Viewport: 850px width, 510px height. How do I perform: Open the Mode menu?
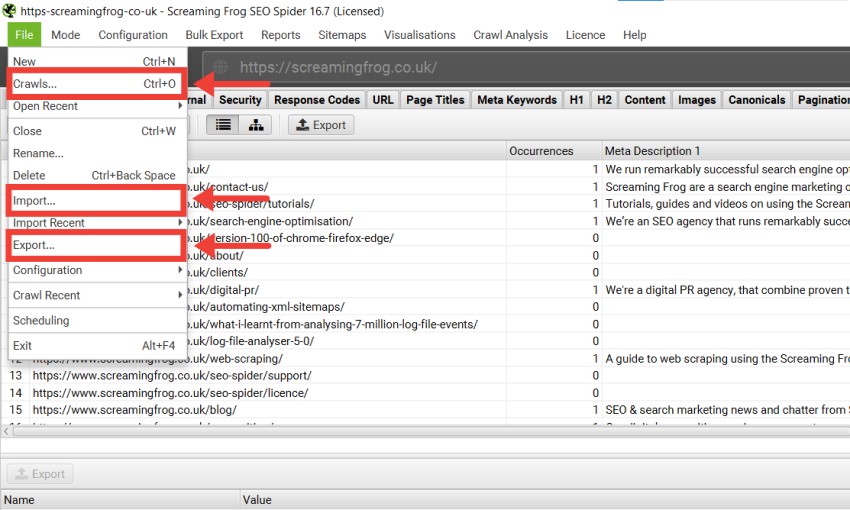66,35
